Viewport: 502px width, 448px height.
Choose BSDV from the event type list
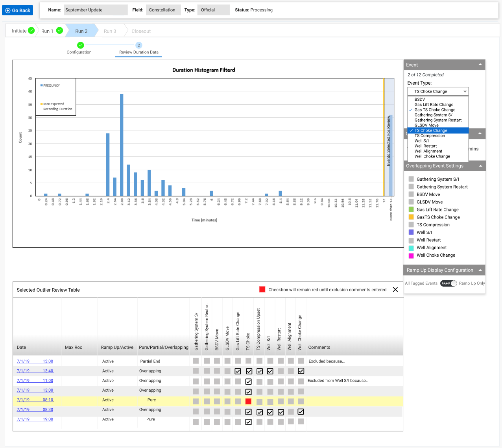click(420, 100)
